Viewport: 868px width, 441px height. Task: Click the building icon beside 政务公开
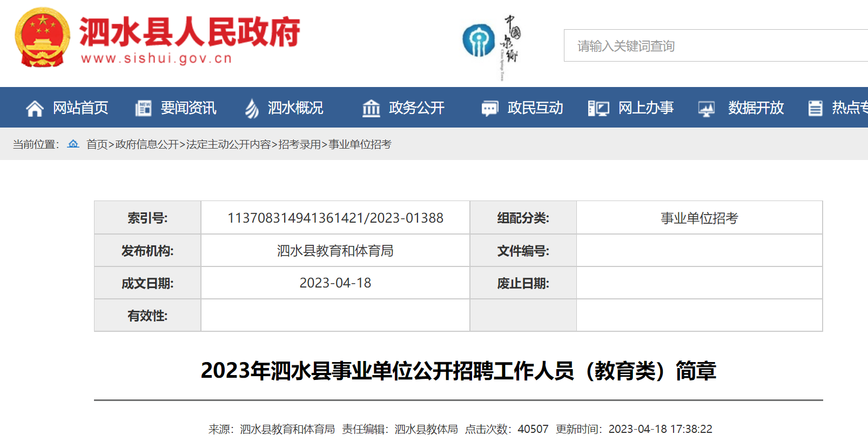pyautogui.click(x=371, y=109)
